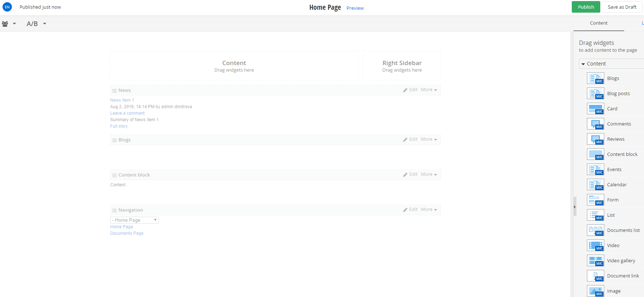Click the Publish button
Image resolution: width=644 pixels, height=297 pixels.
pos(586,7)
